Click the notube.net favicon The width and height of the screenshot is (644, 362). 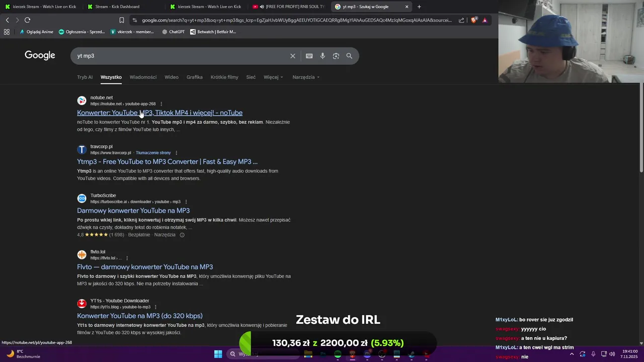82,101
